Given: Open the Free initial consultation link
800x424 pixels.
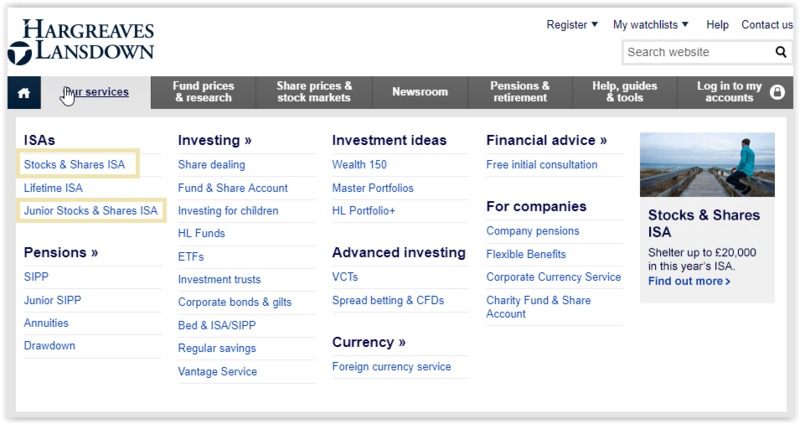Looking at the screenshot, I should (x=542, y=165).
